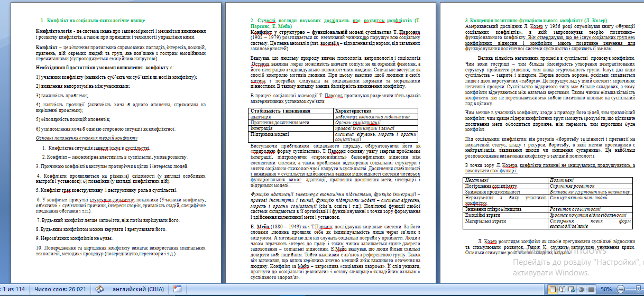Open word count Число слов: 26 021
This screenshot has width=644, height=296.
click(x=60, y=290)
